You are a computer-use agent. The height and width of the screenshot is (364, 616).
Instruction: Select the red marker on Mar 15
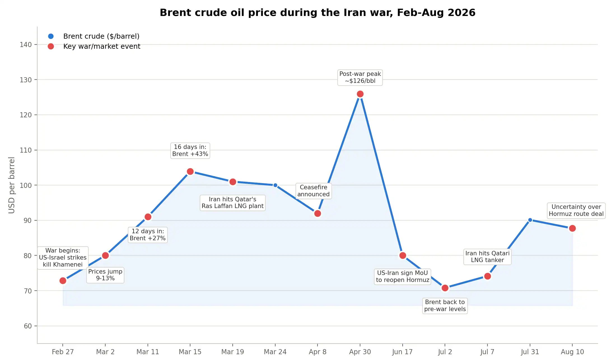(190, 171)
